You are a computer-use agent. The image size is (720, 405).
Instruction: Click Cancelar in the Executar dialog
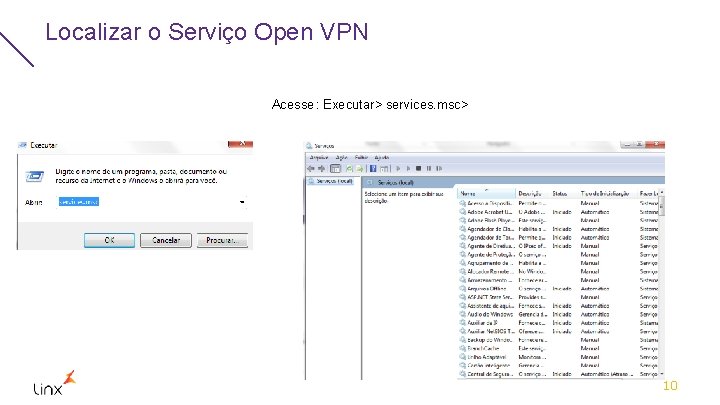166,240
